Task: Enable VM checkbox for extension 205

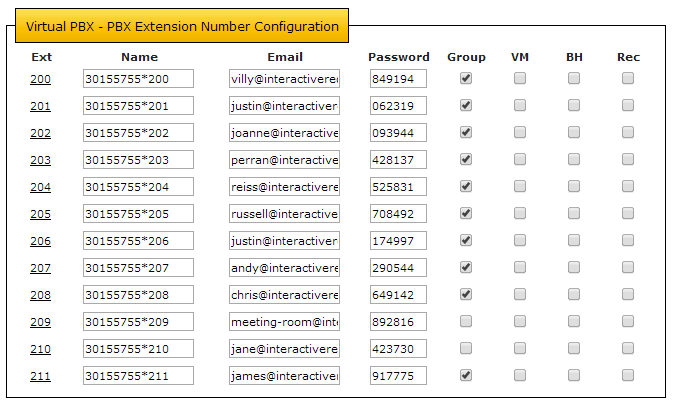Action: click(520, 213)
